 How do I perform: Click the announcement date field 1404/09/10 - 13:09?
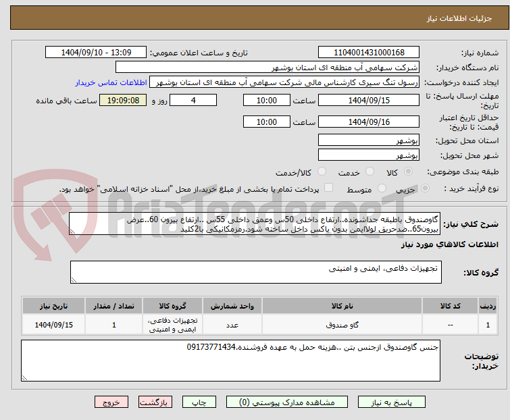pos(96,53)
